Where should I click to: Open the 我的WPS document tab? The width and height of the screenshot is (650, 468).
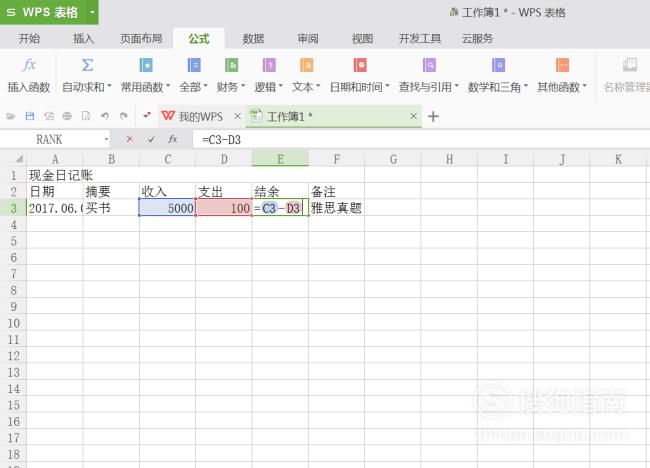tap(201, 116)
